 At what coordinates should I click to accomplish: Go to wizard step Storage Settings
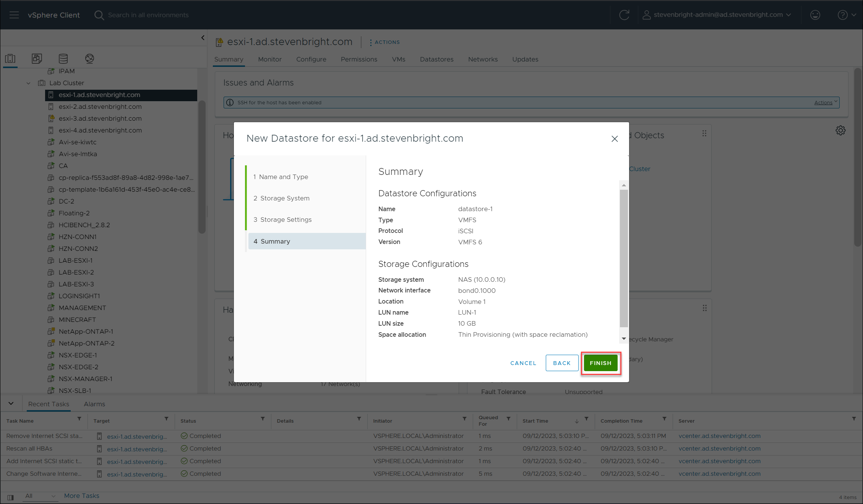coord(286,220)
